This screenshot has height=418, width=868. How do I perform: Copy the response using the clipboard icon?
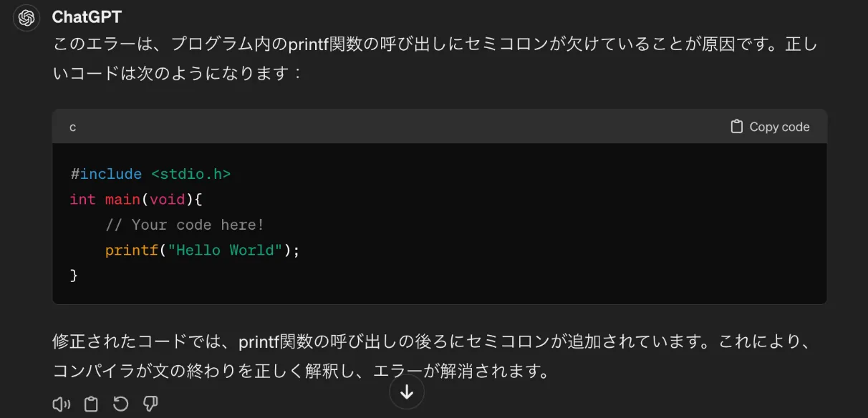(91, 403)
